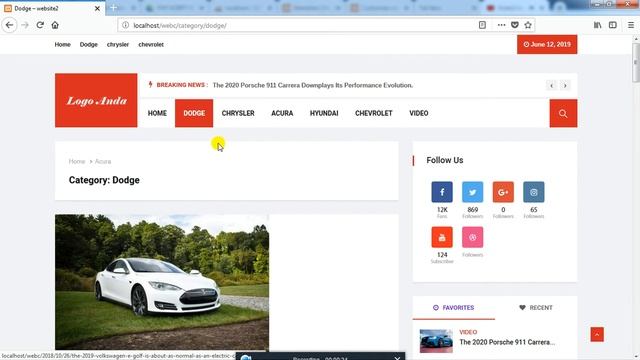Screen dimensions: 640x360
Task: Select DODGE in main navigation
Action: (194, 113)
